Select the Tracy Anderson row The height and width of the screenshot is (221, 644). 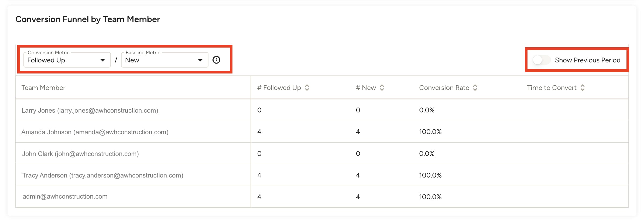[102, 175]
